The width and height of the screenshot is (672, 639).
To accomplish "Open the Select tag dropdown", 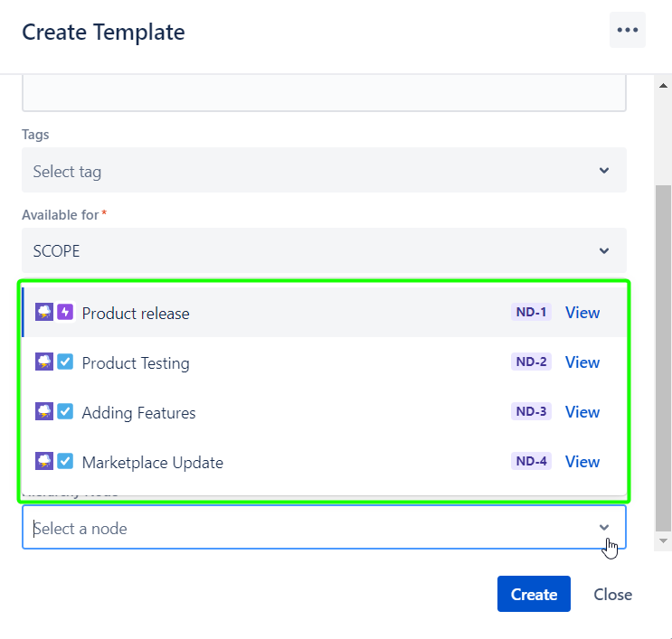I will tap(324, 171).
